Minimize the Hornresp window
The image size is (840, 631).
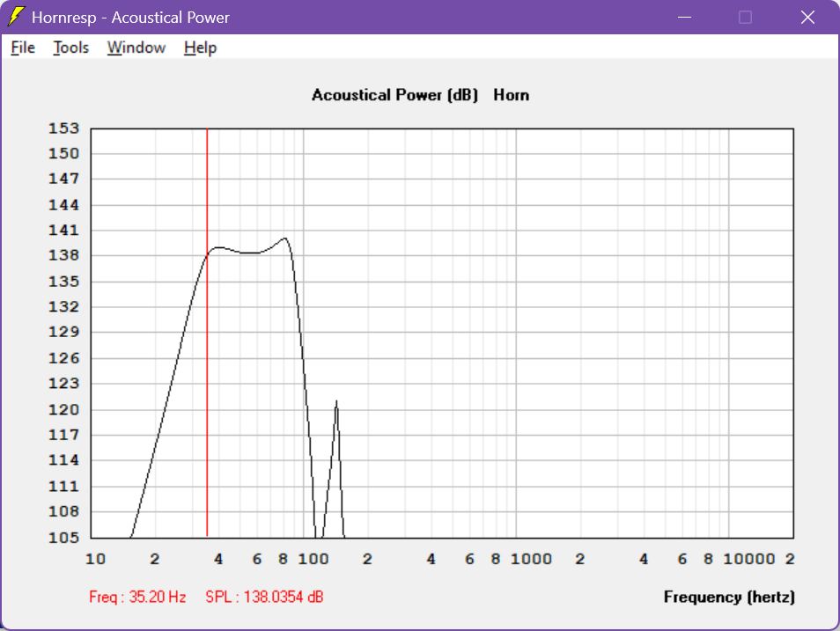pyautogui.click(x=684, y=17)
